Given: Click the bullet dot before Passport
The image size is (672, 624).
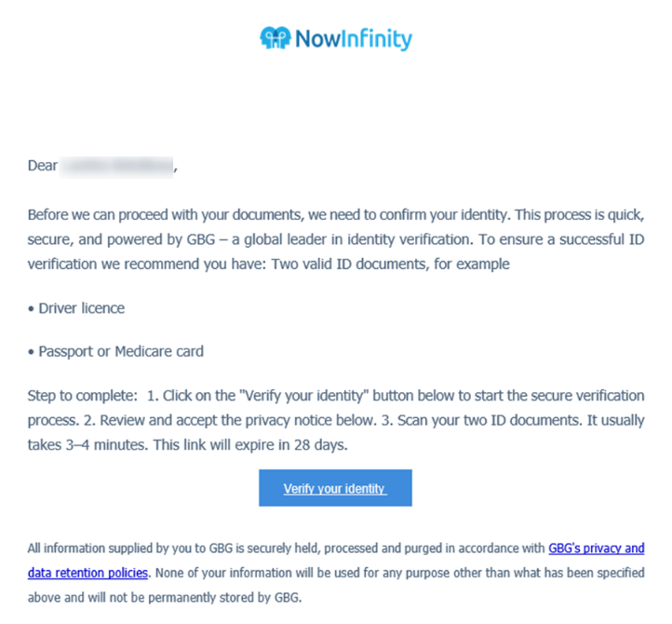Looking at the screenshot, I should (31, 353).
